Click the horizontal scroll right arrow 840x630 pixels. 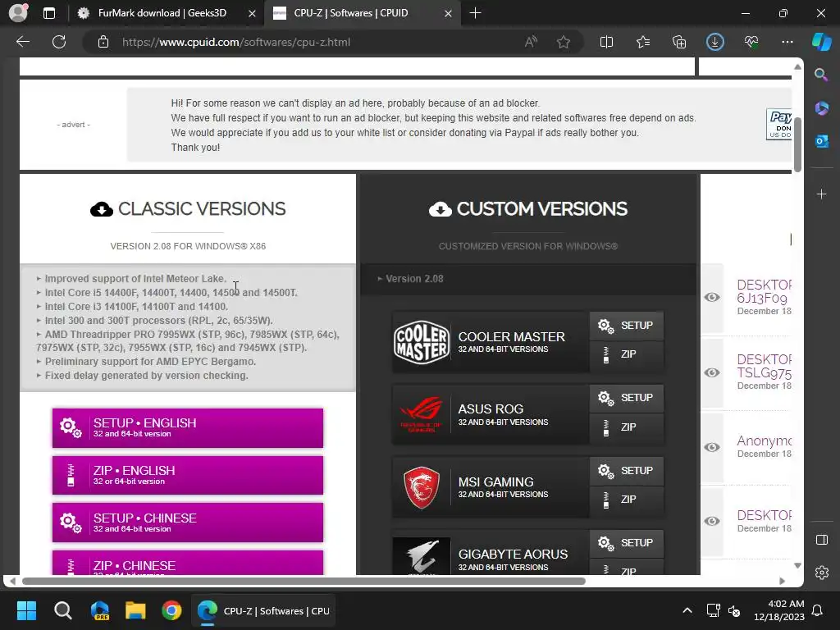coord(782,581)
